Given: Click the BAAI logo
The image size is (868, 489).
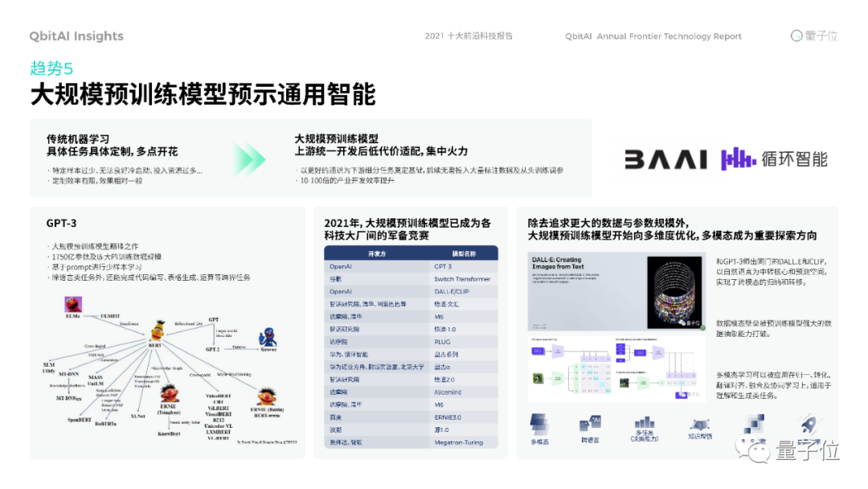Looking at the screenshot, I should click(666, 159).
